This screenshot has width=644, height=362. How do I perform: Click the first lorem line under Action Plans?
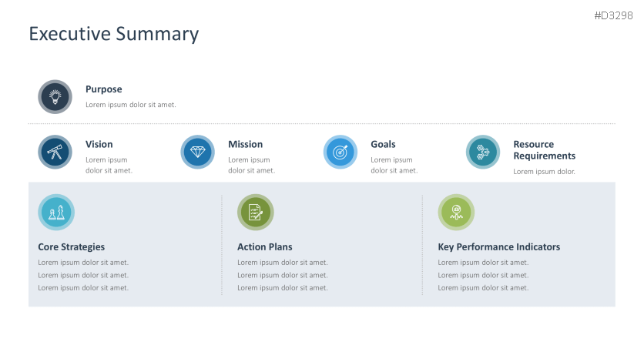point(282,263)
